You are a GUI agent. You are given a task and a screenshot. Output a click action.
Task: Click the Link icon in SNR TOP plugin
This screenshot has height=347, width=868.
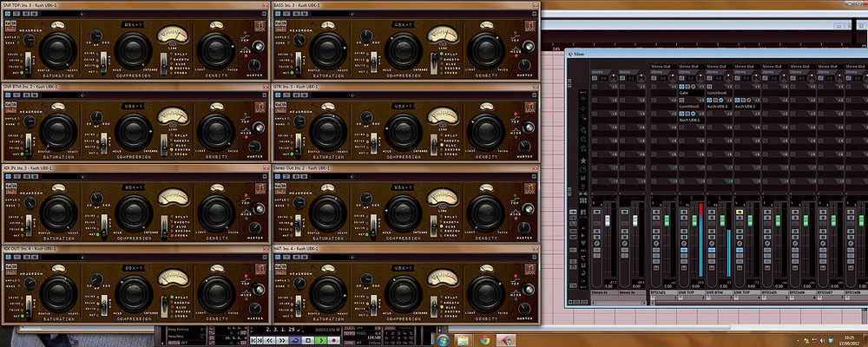click(x=172, y=43)
